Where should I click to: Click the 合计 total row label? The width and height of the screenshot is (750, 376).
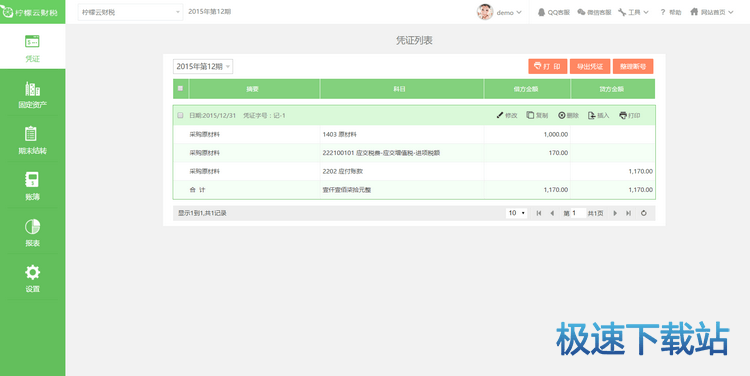197,190
